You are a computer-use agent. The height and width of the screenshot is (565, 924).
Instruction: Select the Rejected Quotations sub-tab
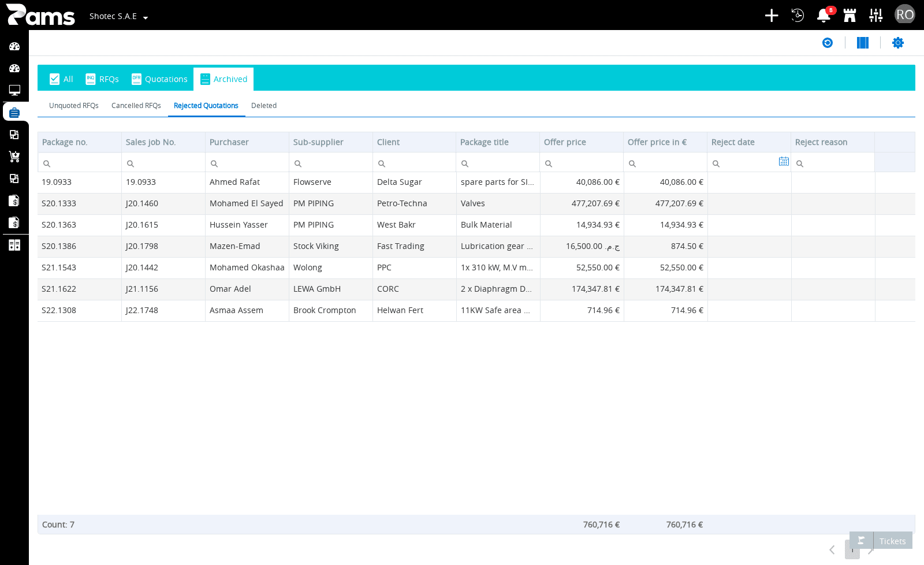point(206,106)
